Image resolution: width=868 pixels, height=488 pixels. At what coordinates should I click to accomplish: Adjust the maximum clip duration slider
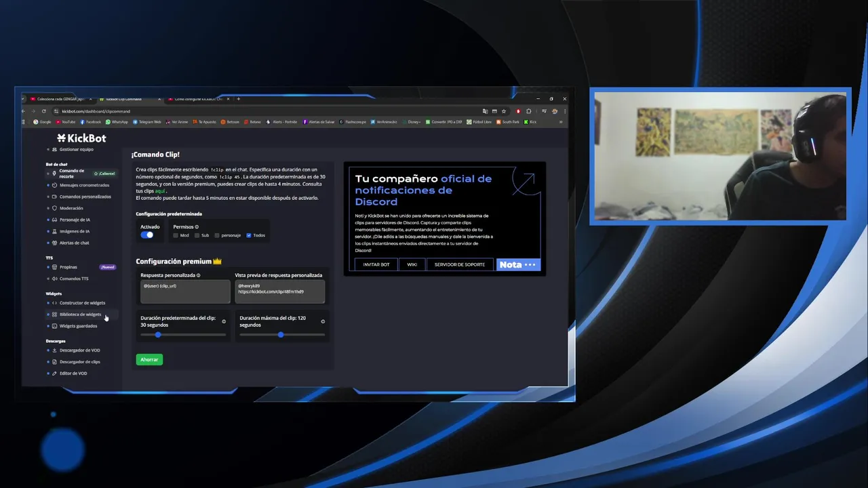[x=282, y=335]
